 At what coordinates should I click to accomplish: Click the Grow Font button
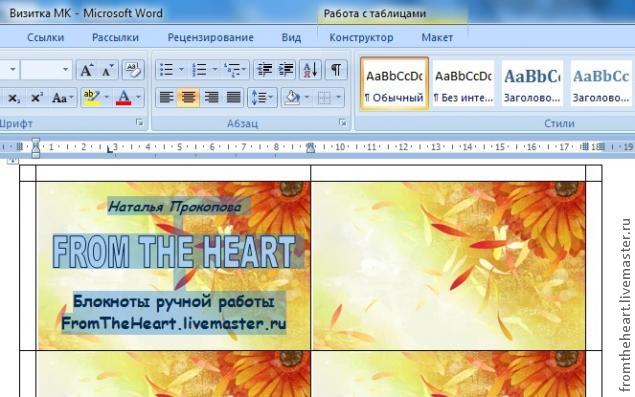(87, 70)
